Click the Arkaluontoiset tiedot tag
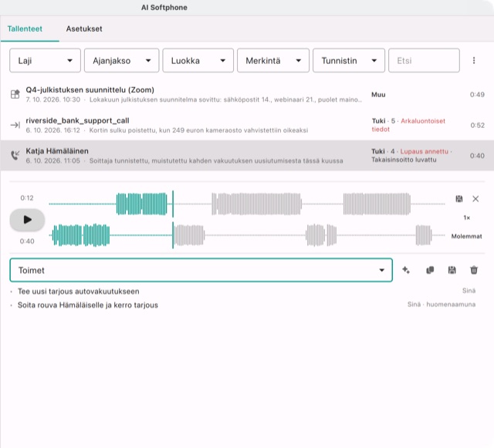 click(x=408, y=125)
